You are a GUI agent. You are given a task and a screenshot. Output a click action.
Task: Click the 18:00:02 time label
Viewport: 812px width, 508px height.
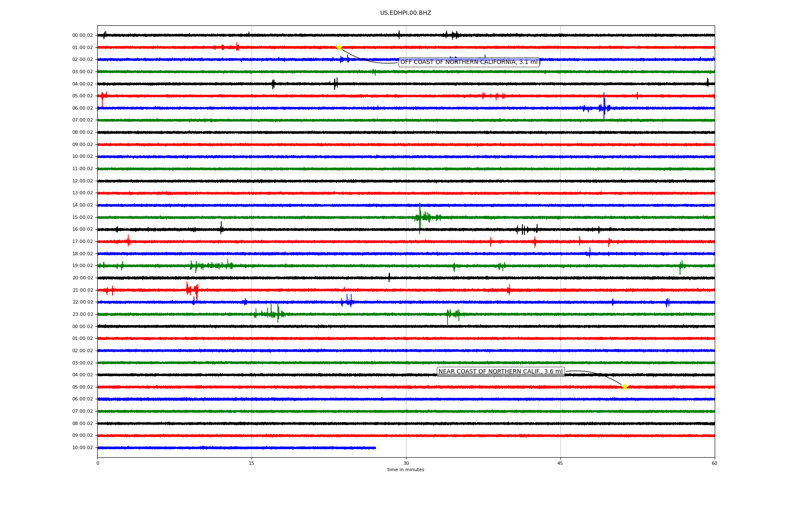[82, 254]
